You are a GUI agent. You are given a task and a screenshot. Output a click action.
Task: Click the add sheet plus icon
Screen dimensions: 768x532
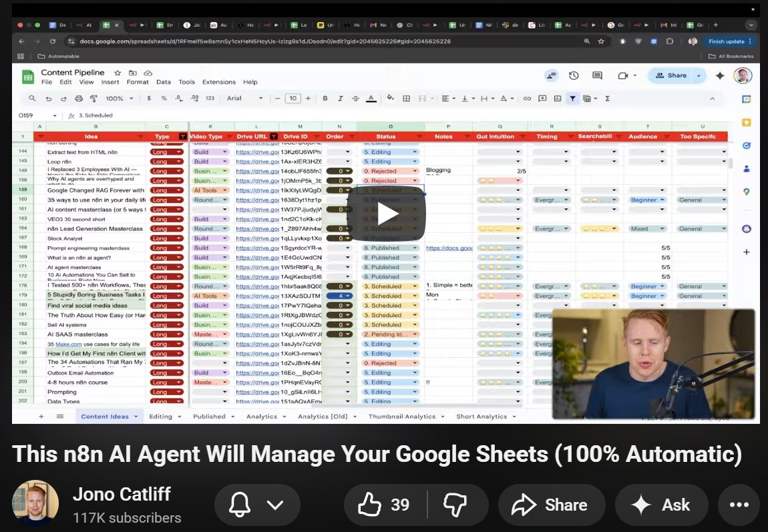[41, 417]
